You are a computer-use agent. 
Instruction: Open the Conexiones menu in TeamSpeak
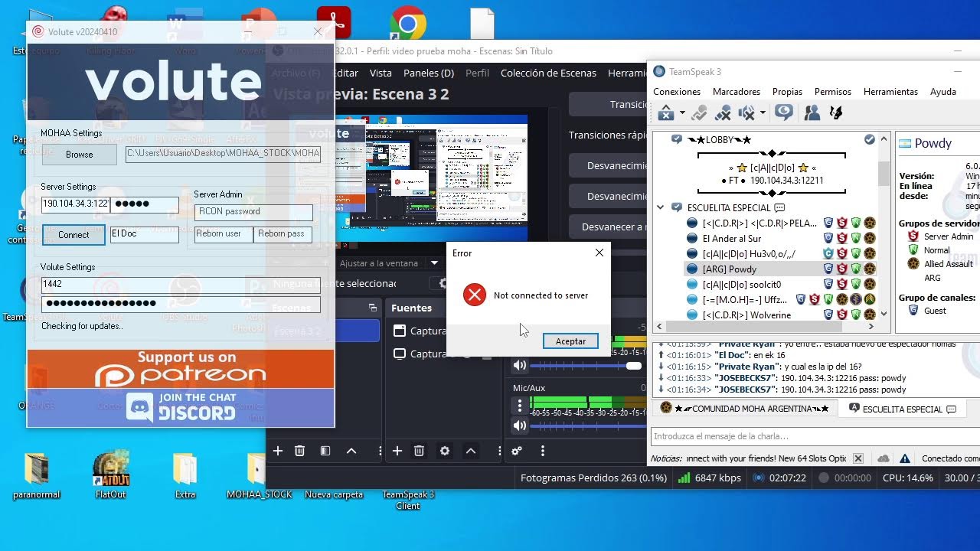pyautogui.click(x=677, y=92)
